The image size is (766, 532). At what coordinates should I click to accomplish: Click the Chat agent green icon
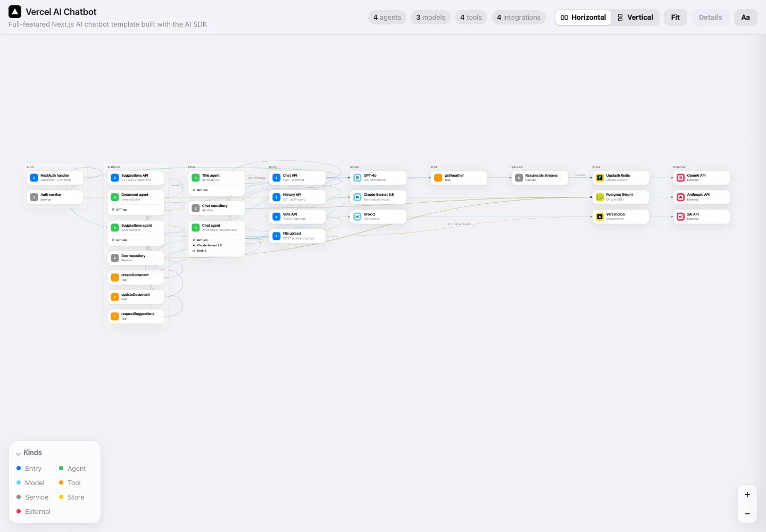(196, 228)
